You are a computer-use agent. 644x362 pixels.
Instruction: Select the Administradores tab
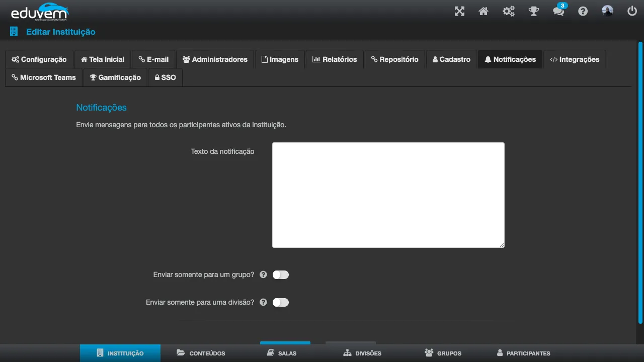point(215,59)
